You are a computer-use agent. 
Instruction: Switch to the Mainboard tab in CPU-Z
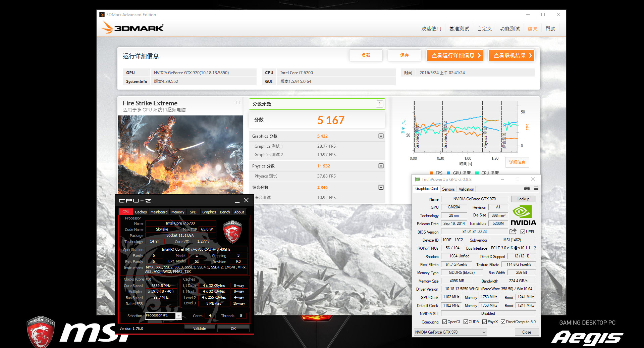click(x=159, y=212)
